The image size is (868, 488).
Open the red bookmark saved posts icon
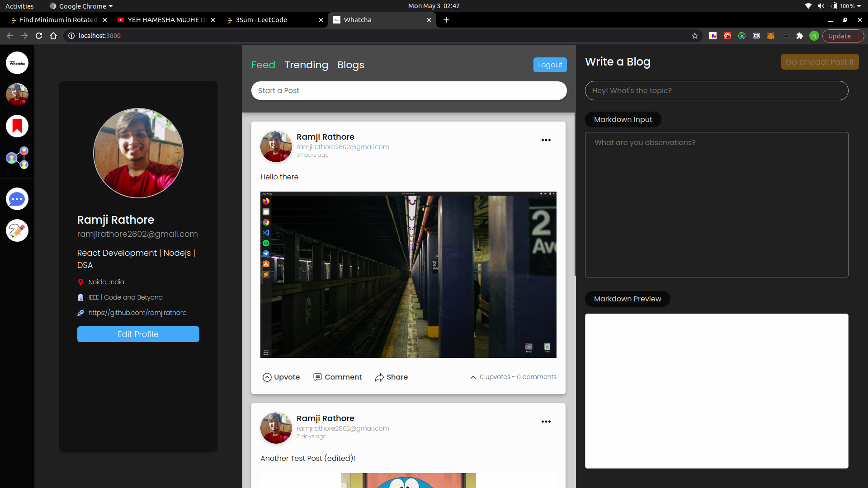tap(17, 126)
